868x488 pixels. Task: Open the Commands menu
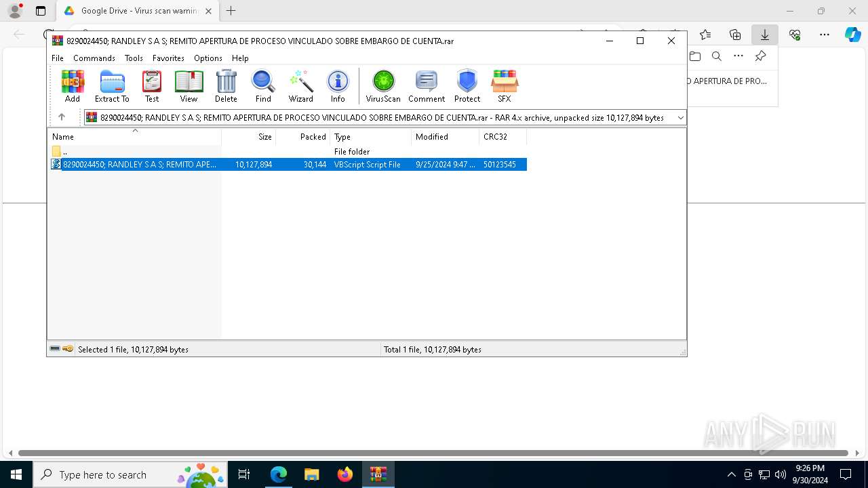tap(94, 58)
